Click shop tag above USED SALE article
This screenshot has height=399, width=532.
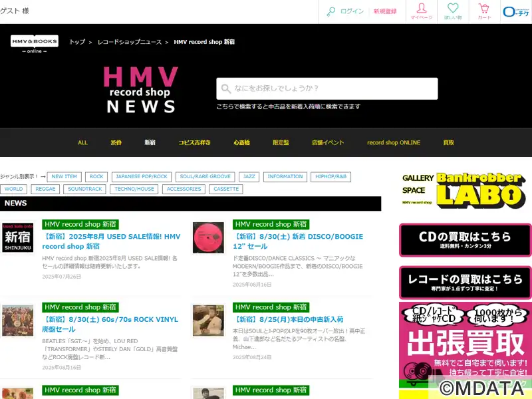pyautogui.click(x=80, y=224)
